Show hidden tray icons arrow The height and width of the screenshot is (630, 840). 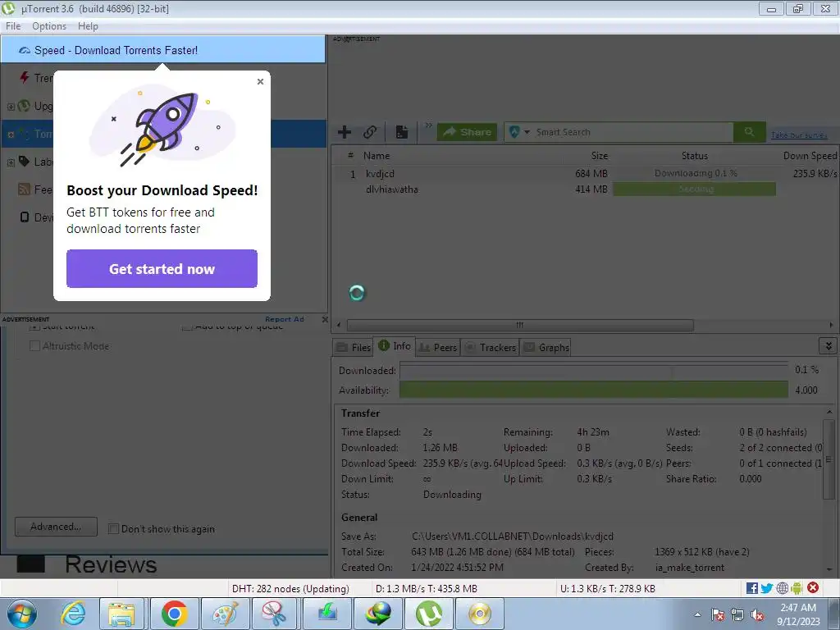(x=697, y=615)
